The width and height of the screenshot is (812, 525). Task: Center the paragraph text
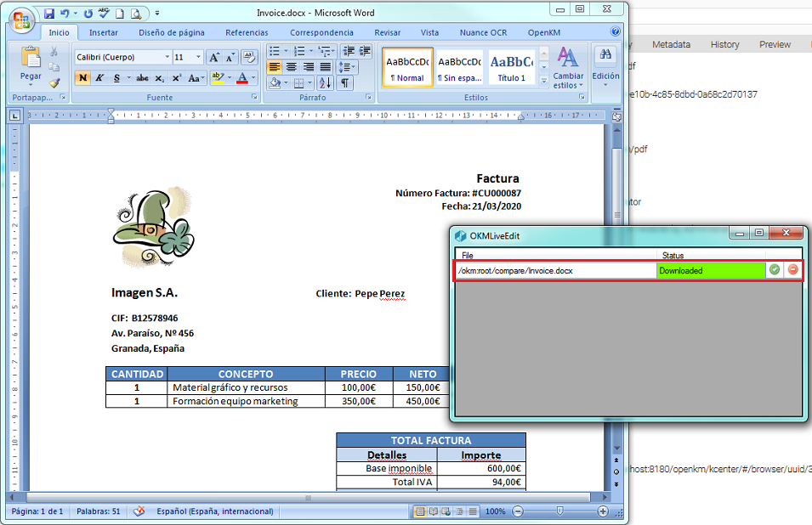[292, 67]
